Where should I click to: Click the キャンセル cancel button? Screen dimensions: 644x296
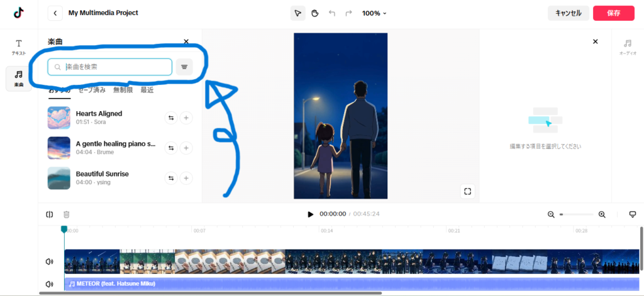569,13
